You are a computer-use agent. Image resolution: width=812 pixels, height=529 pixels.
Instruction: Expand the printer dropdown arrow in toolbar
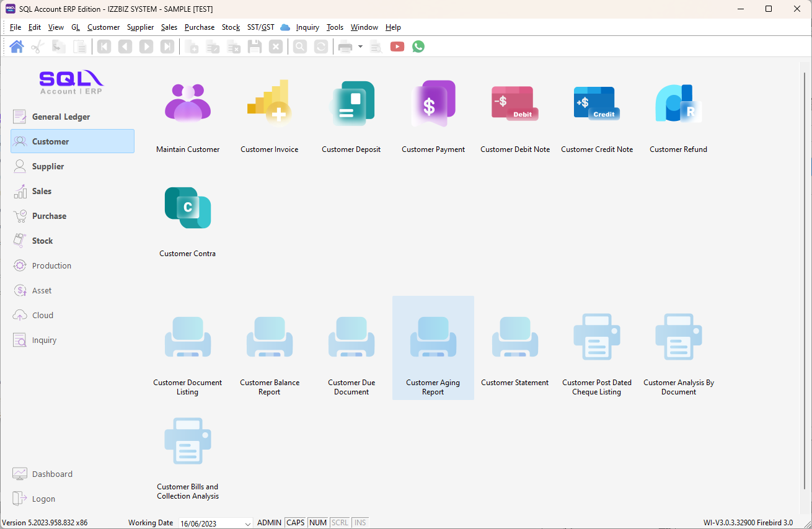[x=360, y=47]
